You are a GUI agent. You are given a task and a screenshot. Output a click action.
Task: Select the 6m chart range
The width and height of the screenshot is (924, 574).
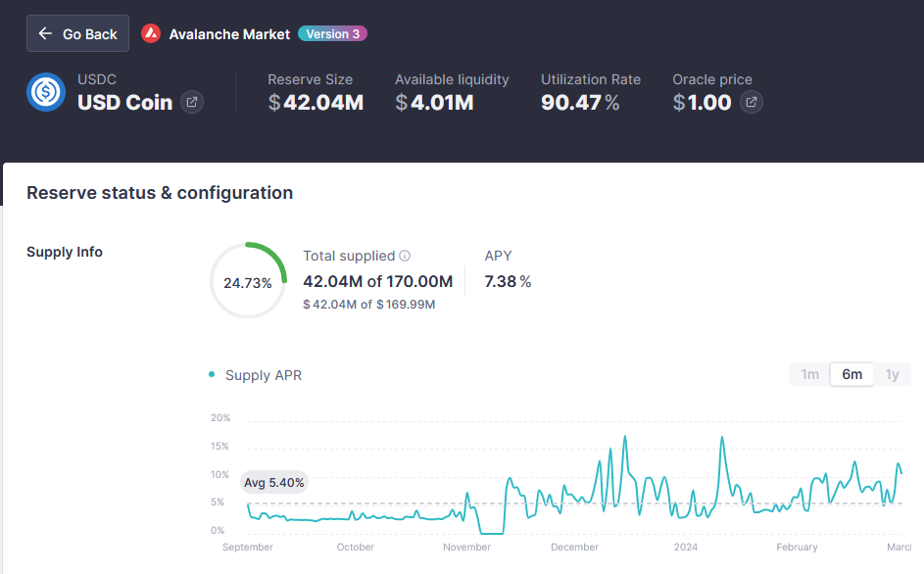(x=852, y=374)
